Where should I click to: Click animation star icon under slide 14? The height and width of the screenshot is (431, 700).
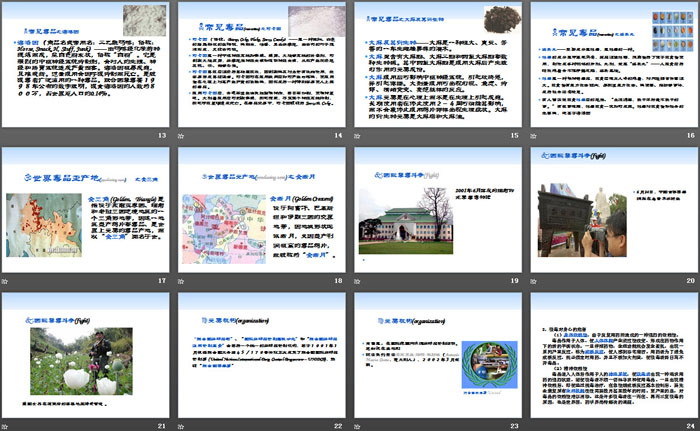tap(181, 136)
